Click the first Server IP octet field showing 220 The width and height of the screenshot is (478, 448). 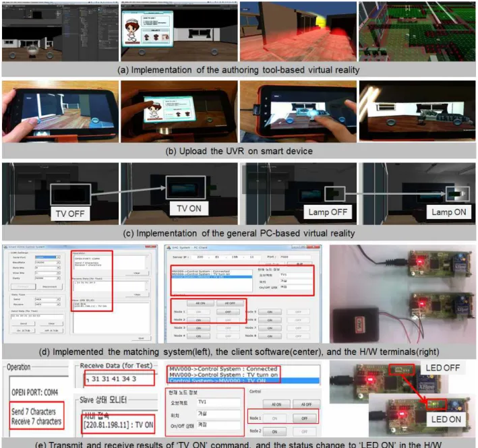click(x=200, y=257)
